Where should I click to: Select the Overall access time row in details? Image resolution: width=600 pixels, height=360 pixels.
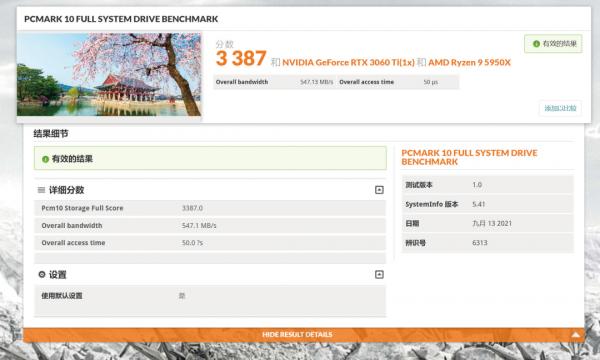click(x=210, y=243)
